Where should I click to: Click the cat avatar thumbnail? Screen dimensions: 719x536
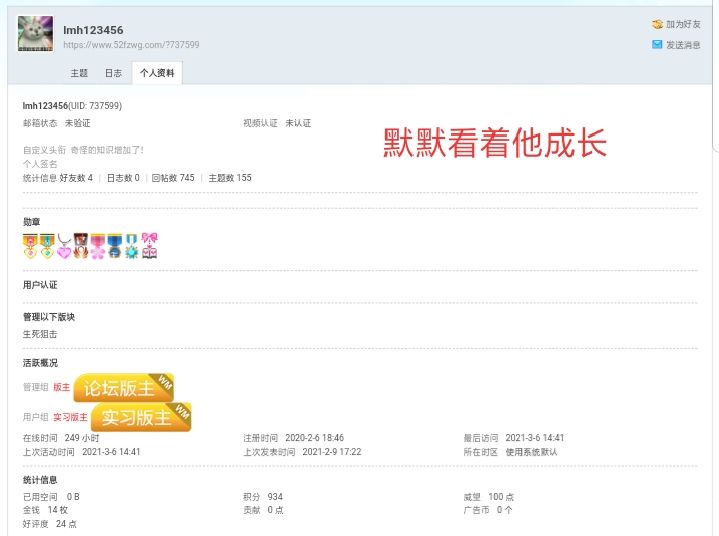pyautogui.click(x=35, y=34)
